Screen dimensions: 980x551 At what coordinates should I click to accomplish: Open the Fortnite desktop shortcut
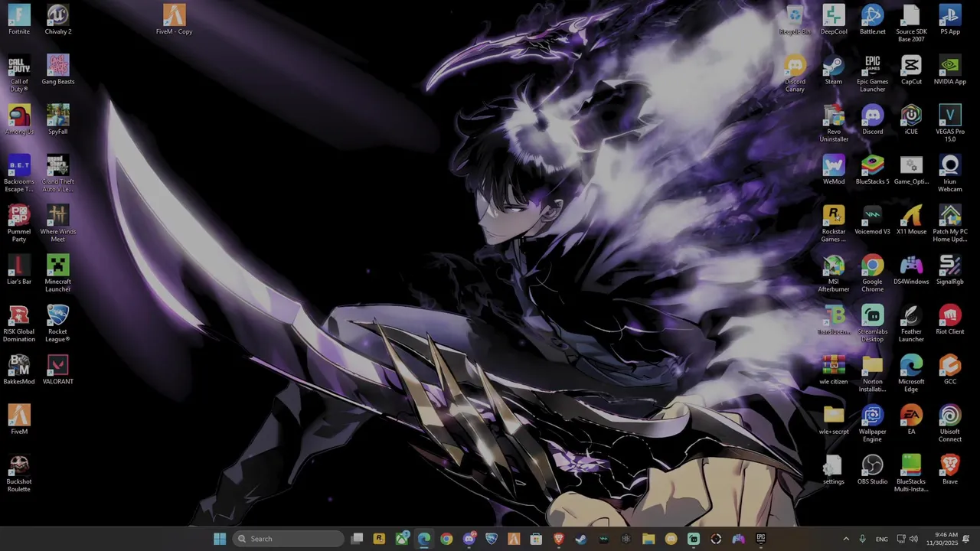tap(19, 20)
